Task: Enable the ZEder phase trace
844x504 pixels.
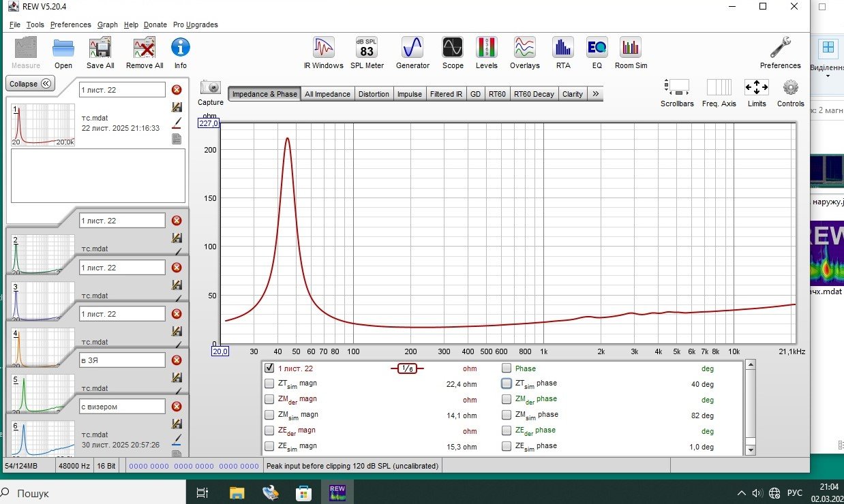Action: pos(507,430)
